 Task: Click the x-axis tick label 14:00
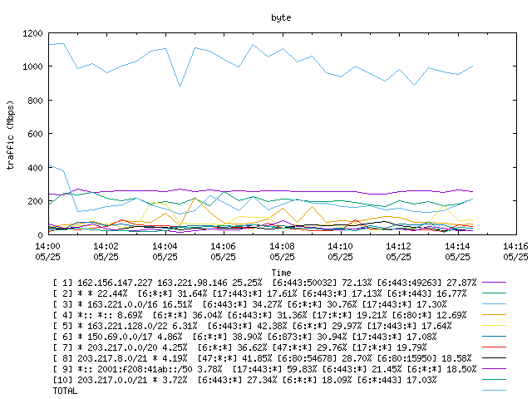(47, 246)
